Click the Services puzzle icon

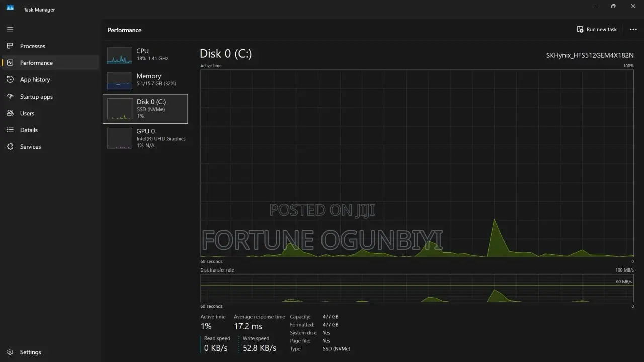pos(10,146)
